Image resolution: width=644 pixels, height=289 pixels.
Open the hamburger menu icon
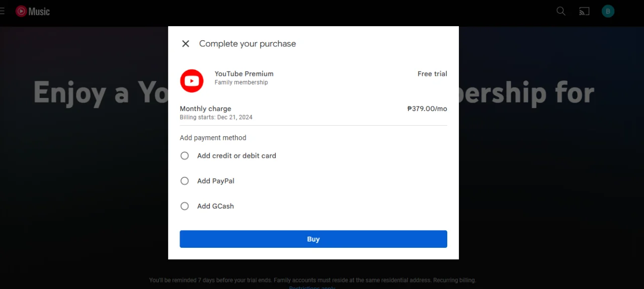coord(2,11)
